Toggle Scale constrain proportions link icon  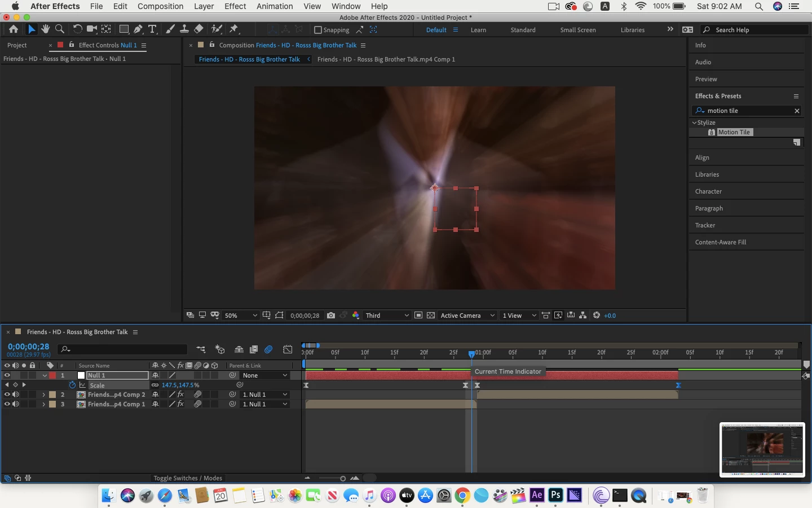tap(155, 385)
